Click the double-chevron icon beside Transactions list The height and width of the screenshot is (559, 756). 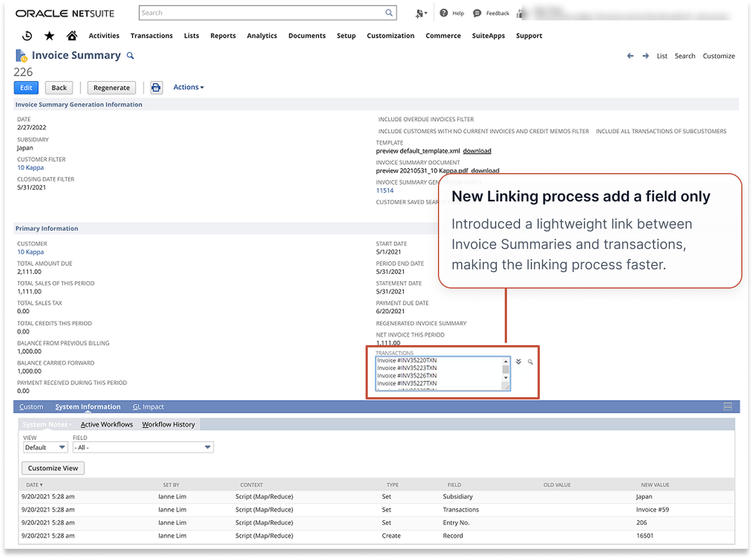[518, 362]
